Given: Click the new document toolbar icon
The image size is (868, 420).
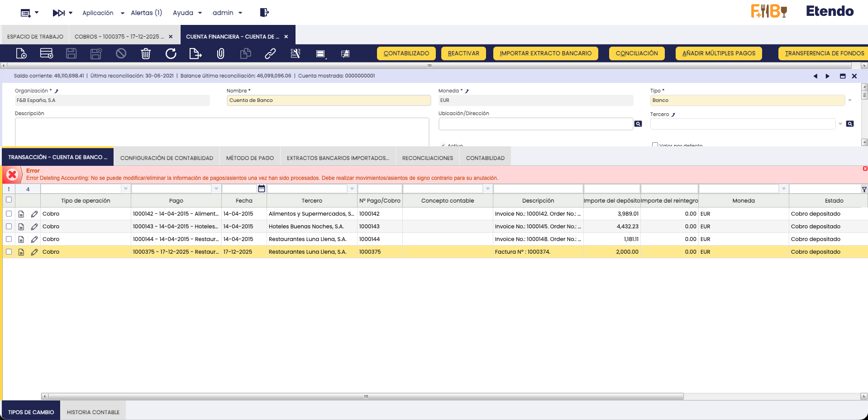Looking at the screenshot, I should point(21,53).
